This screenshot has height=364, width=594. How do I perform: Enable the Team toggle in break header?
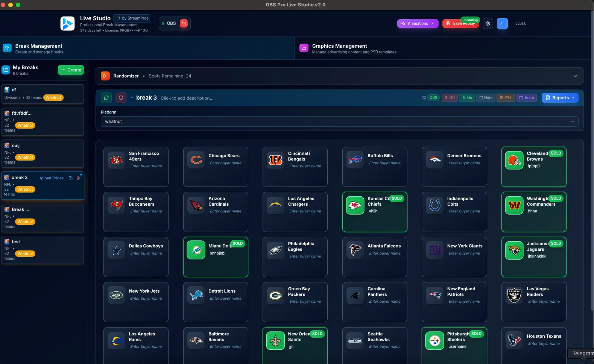point(526,98)
